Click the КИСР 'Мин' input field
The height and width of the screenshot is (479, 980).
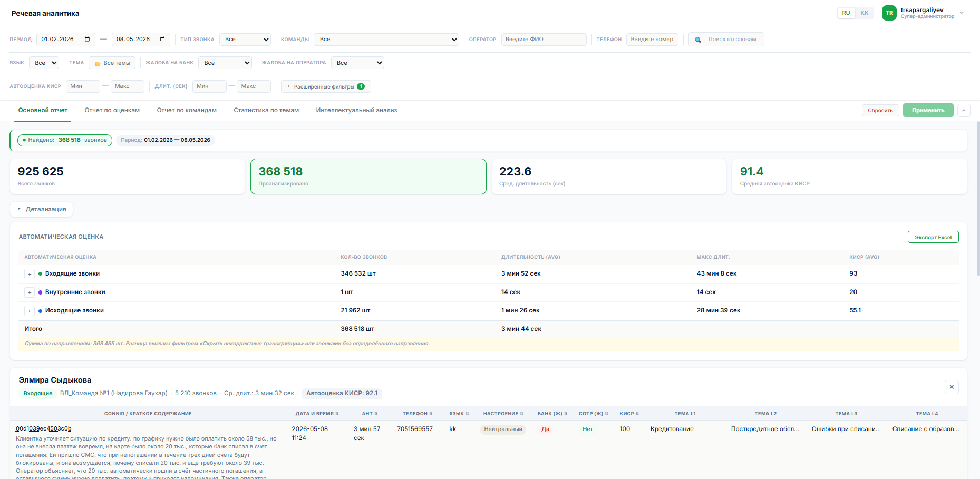click(x=83, y=86)
